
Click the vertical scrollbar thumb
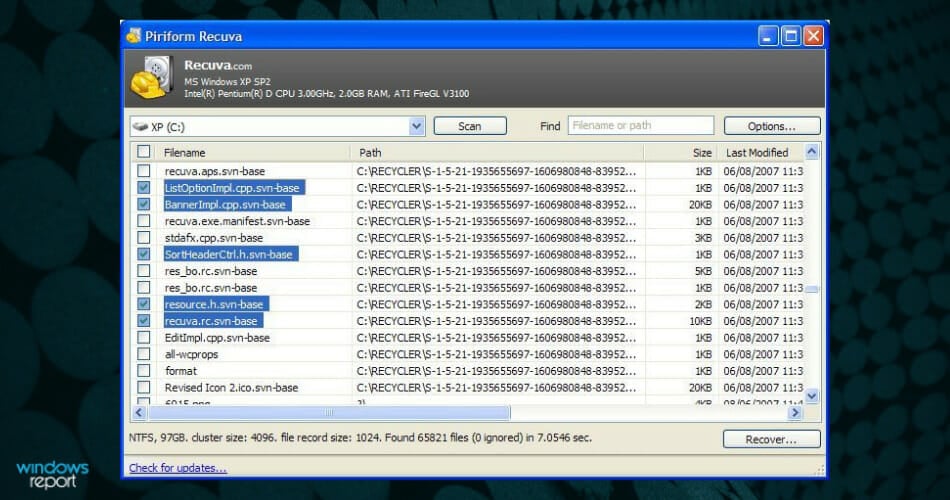(812, 289)
